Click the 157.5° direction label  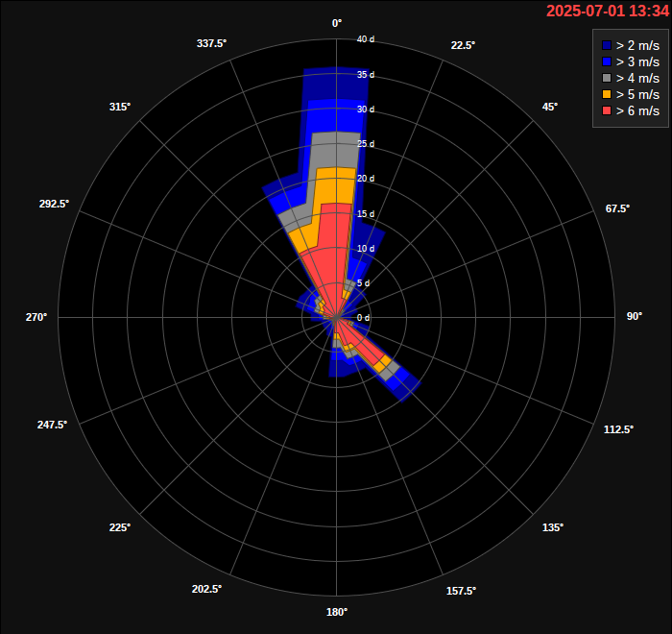tap(461, 591)
